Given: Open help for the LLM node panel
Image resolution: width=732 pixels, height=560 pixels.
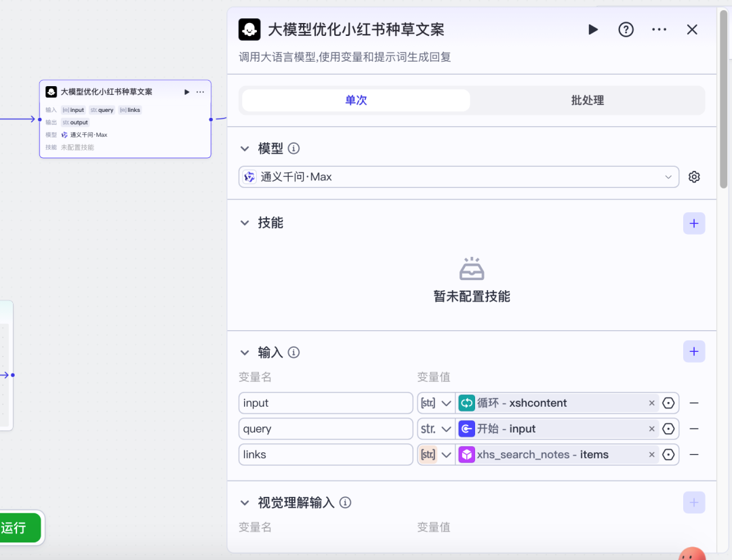Looking at the screenshot, I should [x=626, y=30].
